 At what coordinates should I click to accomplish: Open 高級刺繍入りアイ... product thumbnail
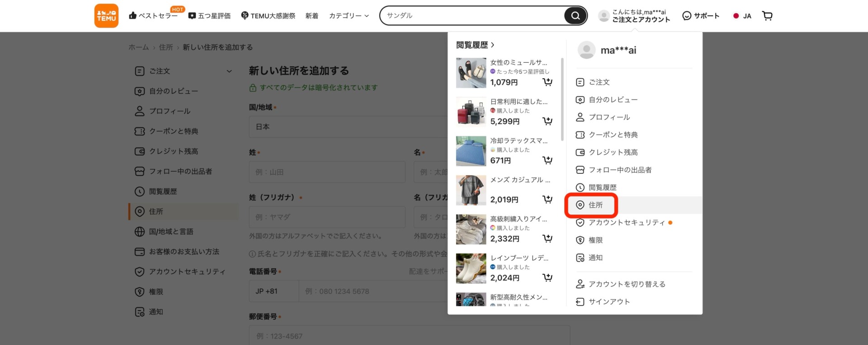point(471,229)
